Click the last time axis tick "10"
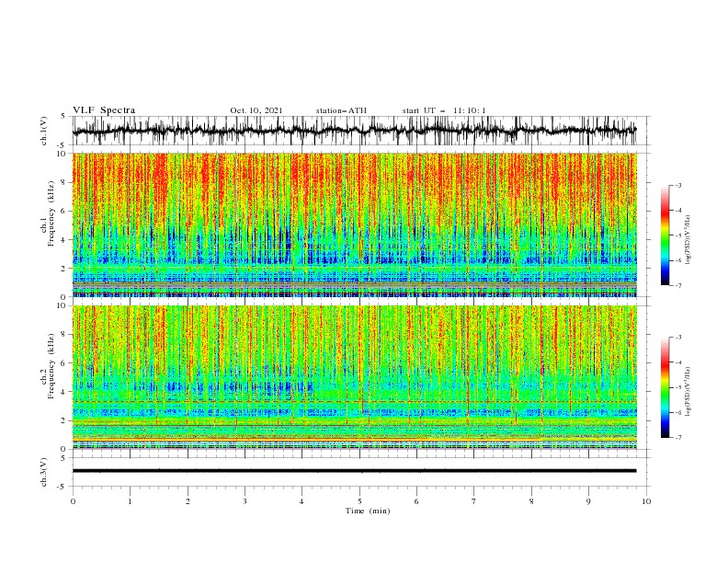The image size is (728, 563). coord(646,501)
